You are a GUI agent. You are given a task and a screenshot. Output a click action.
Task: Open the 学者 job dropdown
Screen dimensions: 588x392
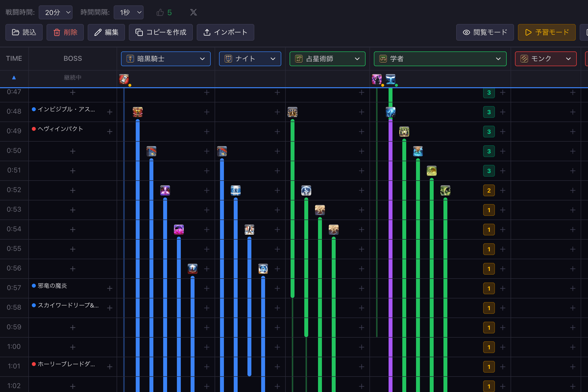440,59
